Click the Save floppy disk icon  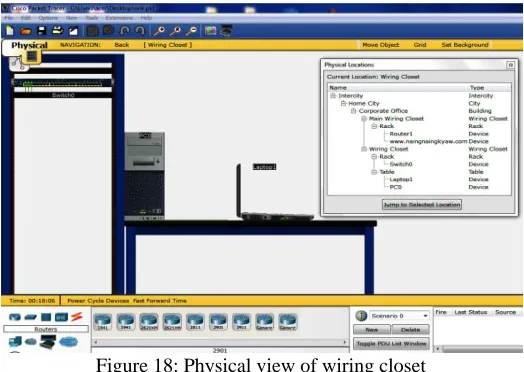point(42,31)
